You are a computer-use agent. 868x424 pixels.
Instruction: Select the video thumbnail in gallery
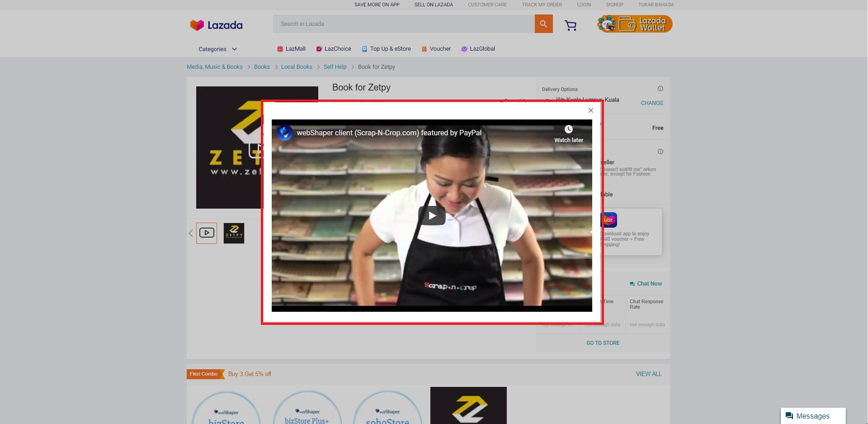point(207,233)
